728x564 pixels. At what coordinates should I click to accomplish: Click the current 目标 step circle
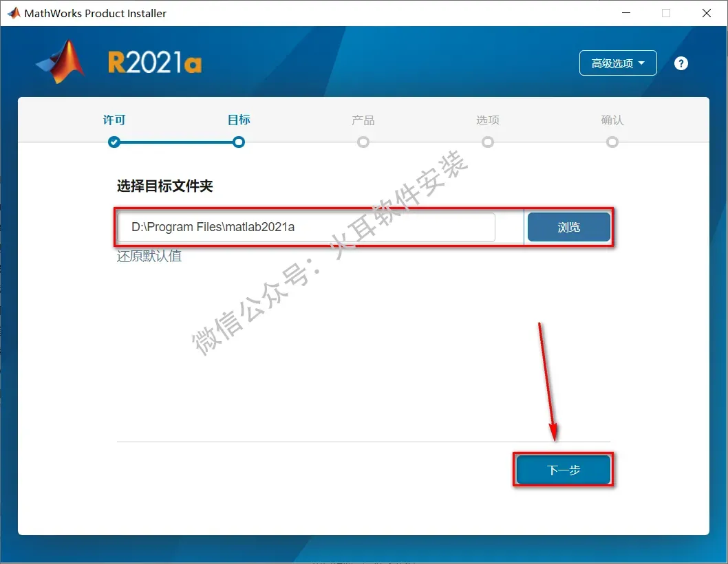(239, 142)
